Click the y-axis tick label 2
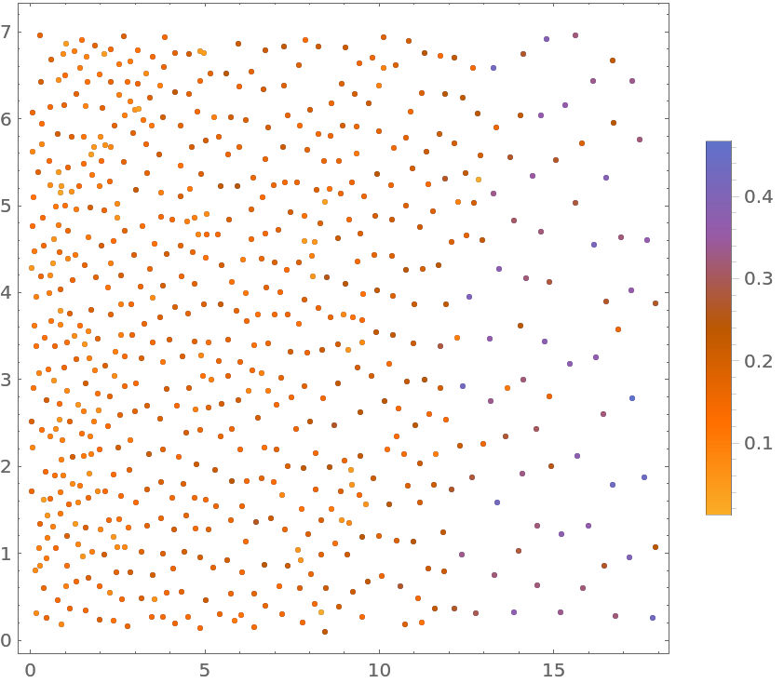 pos(7,466)
